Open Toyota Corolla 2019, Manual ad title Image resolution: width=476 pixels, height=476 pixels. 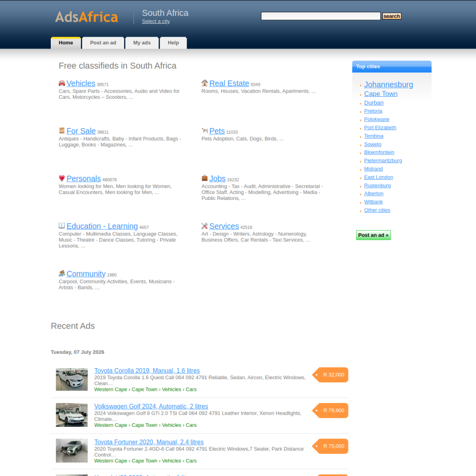tap(147, 371)
